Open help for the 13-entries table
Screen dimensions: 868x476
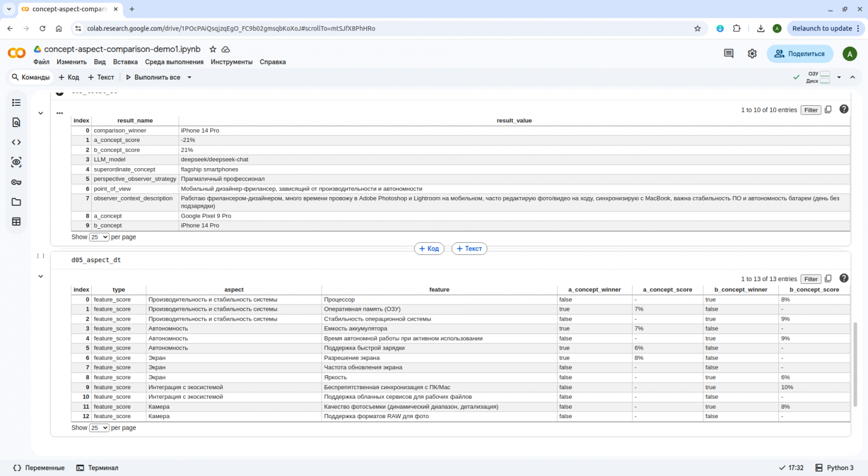tap(844, 278)
